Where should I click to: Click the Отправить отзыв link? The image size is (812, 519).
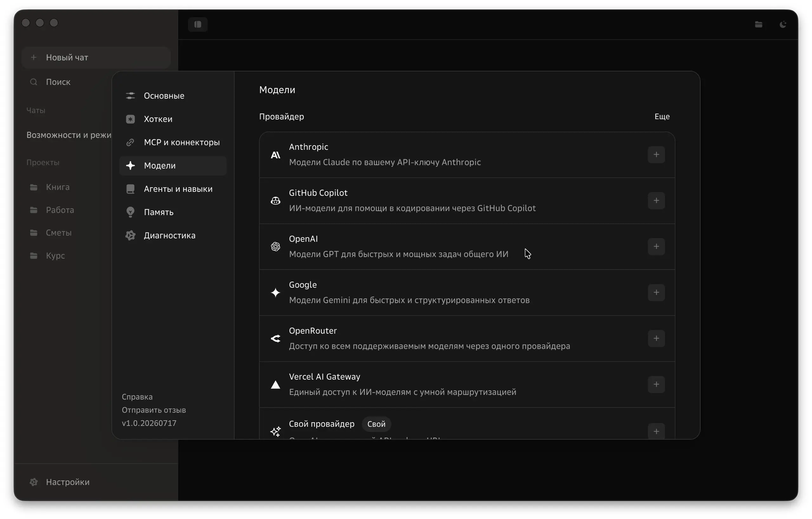[x=154, y=410]
